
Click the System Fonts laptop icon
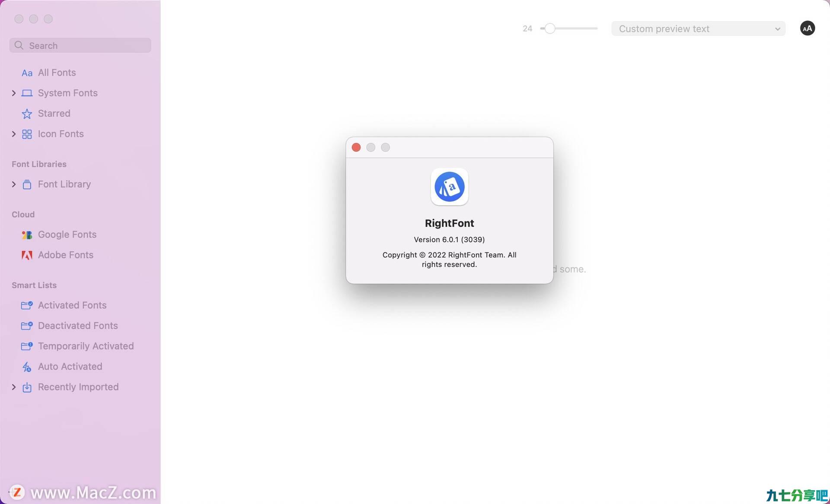click(27, 93)
